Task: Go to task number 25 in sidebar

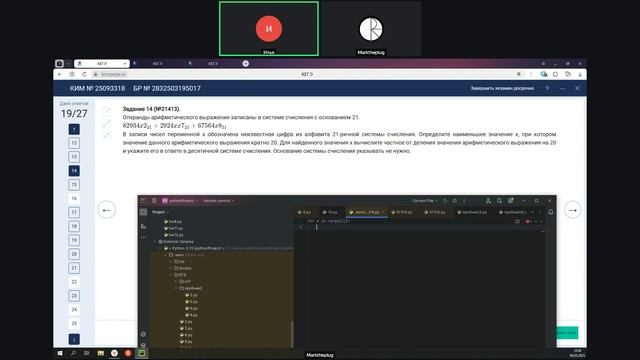Action: (x=74, y=324)
